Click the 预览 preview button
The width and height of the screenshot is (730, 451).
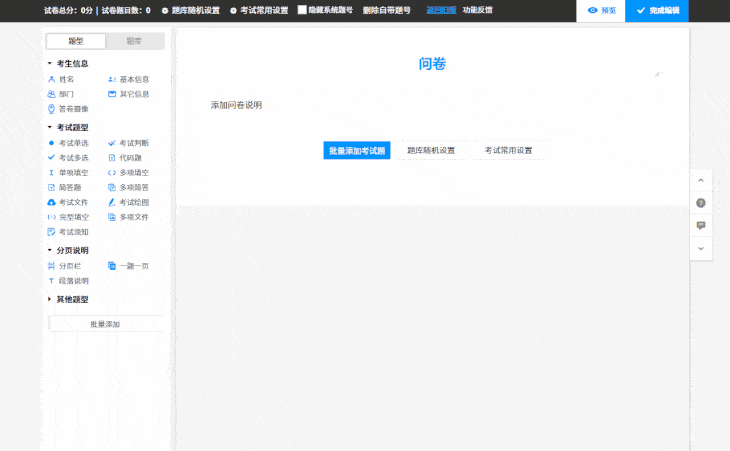[x=601, y=10]
